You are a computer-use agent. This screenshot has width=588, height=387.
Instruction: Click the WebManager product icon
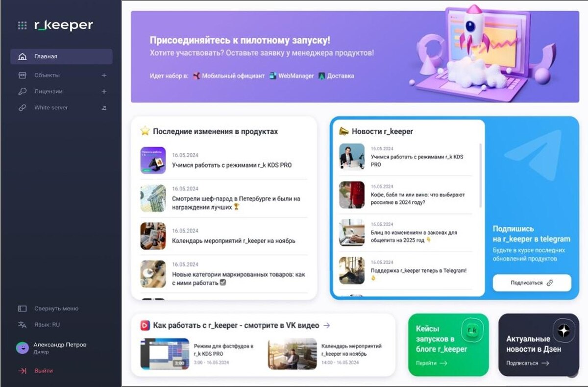pos(273,76)
